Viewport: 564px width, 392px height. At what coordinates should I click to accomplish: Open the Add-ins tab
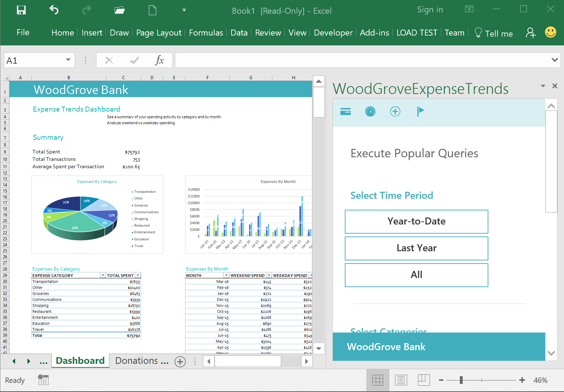click(374, 33)
